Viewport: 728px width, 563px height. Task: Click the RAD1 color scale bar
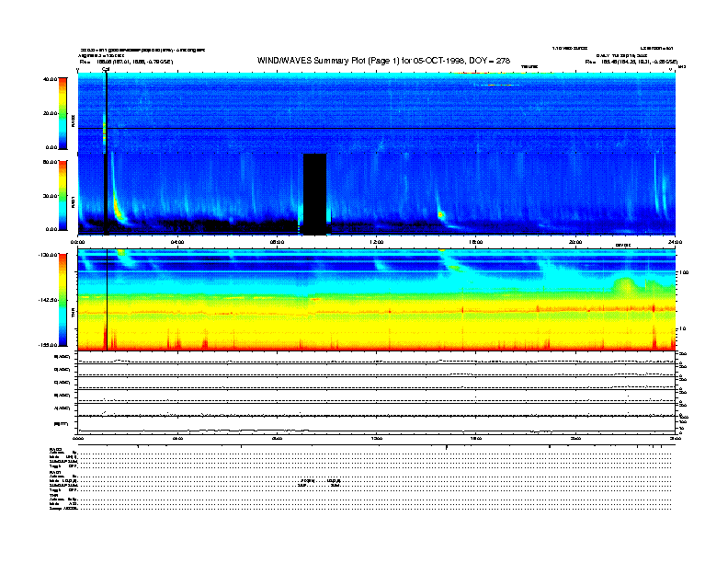63,195
